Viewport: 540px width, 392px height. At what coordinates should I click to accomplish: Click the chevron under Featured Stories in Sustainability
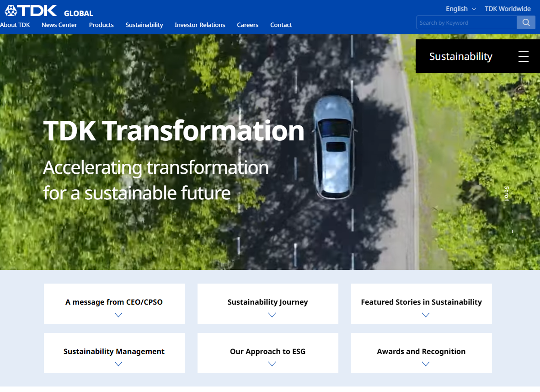tap(426, 315)
